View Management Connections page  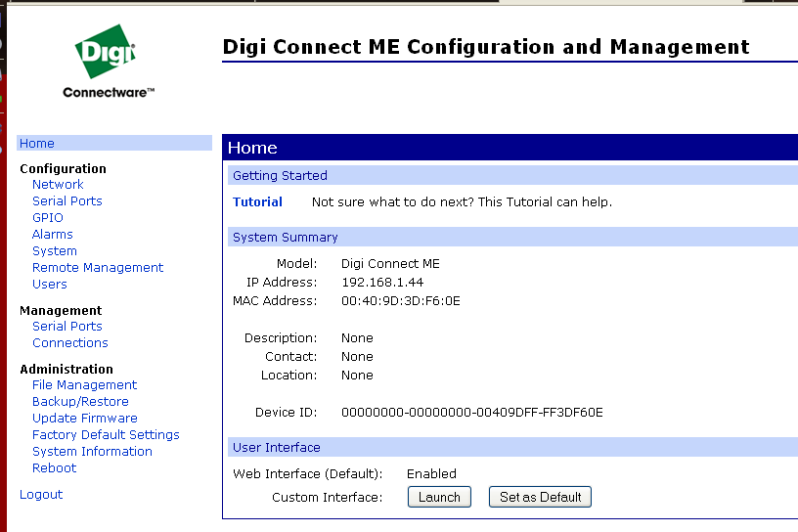tap(70, 343)
